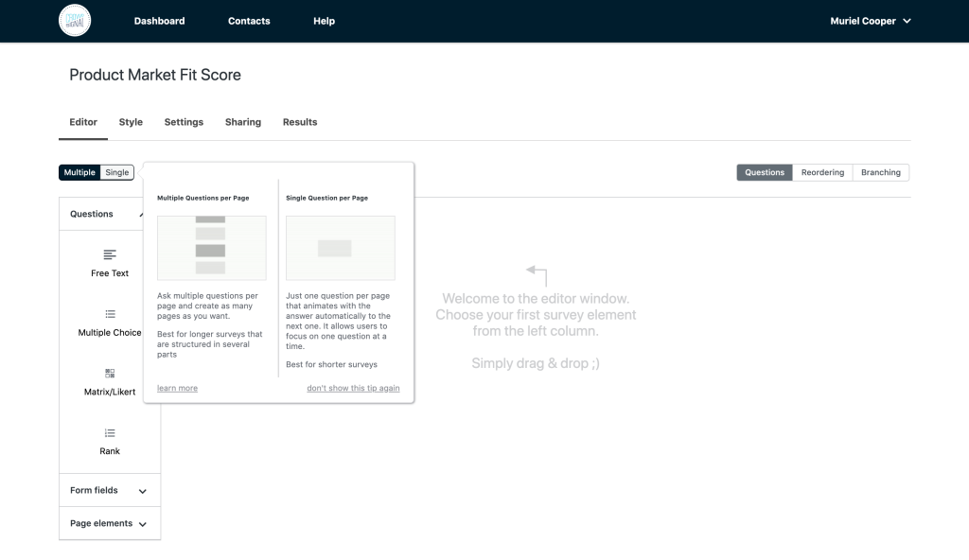Select the Multiple Choice list icon
The width and height of the screenshot is (969, 560).
(x=110, y=314)
